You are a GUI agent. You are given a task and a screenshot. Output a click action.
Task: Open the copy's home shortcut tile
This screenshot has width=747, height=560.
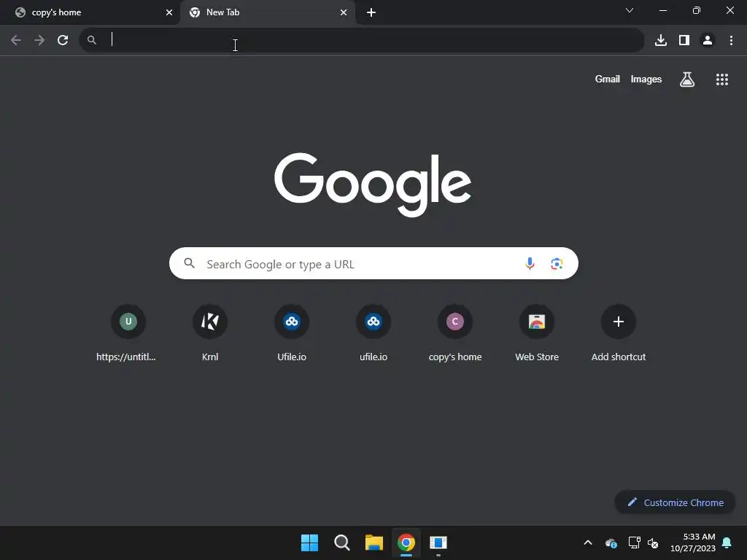point(455,333)
